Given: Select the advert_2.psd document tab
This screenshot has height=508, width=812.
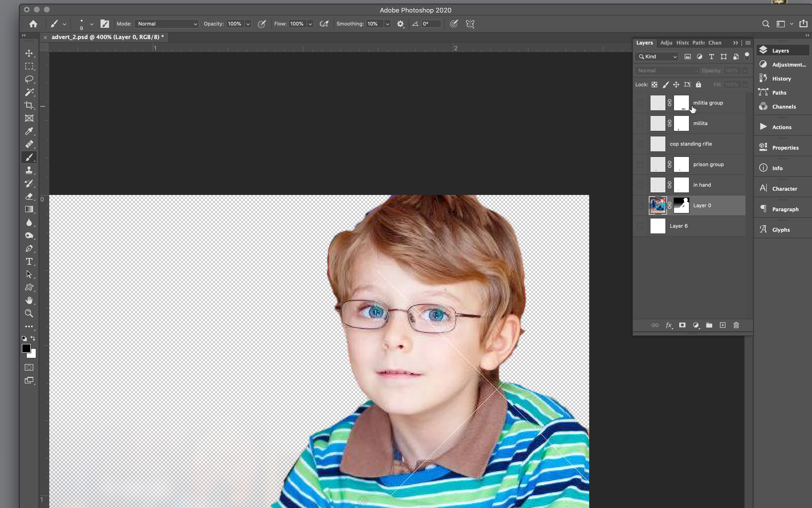Looking at the screenshot, I should (108, 37).
